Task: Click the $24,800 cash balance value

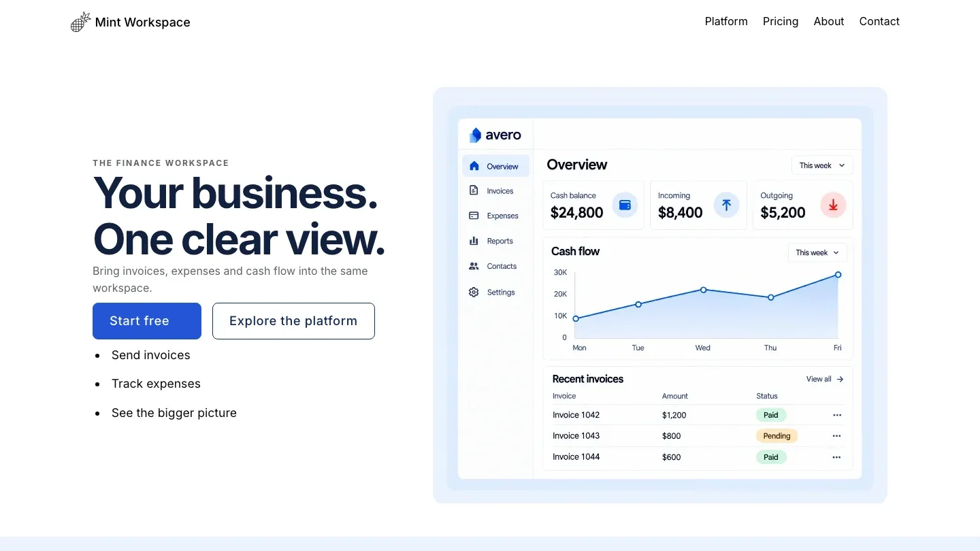Action: pyautogui.click(x=577, y=213)
